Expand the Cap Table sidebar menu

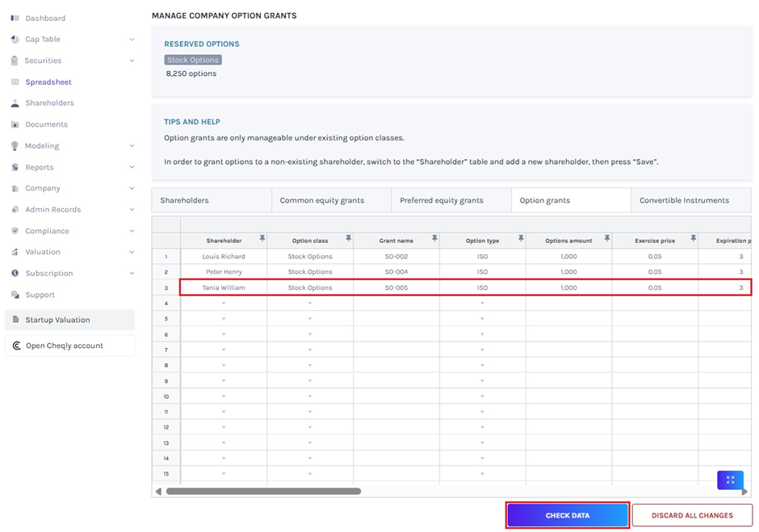click(132, 40)
